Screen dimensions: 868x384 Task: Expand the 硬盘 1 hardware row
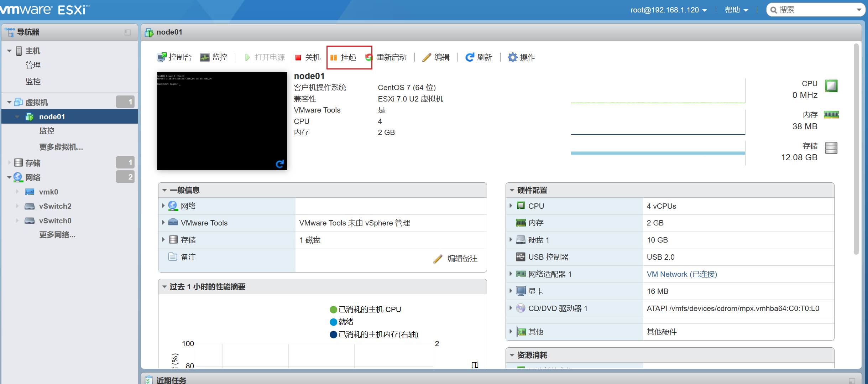coord(511,240)
